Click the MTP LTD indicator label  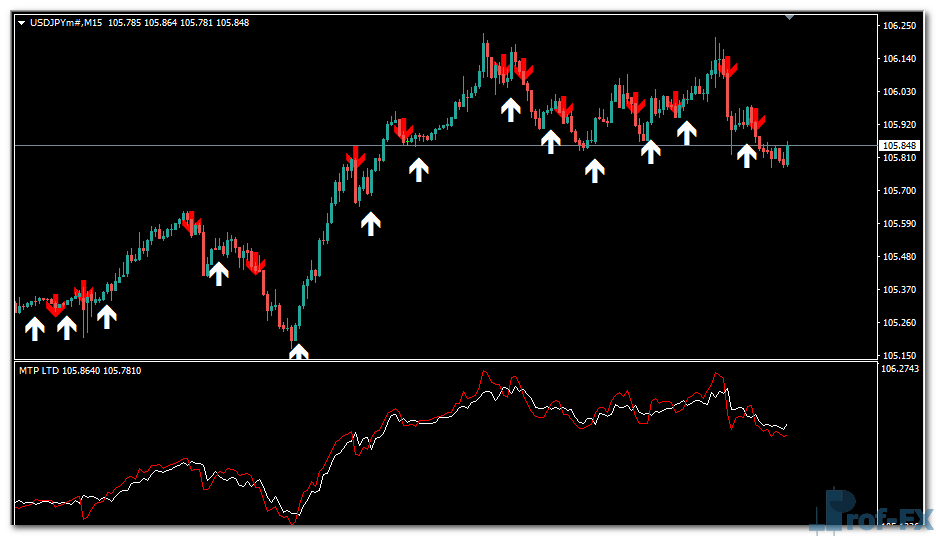[39, 371]
